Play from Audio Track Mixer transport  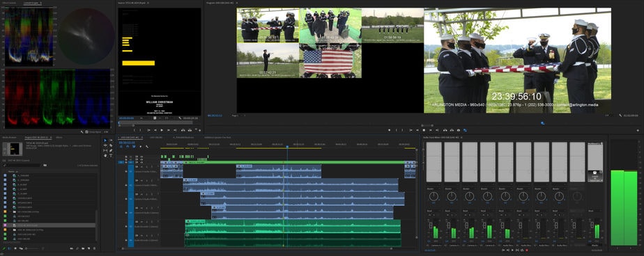(512, 250)
